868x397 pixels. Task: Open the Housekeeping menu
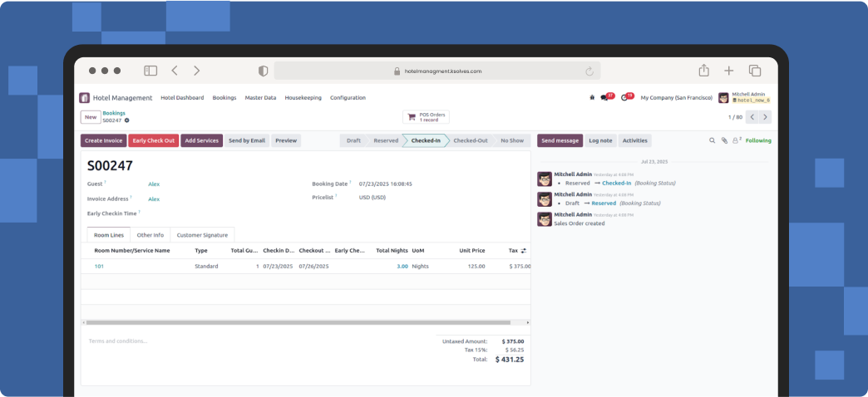pyautogui.click(x=303, y=97)
